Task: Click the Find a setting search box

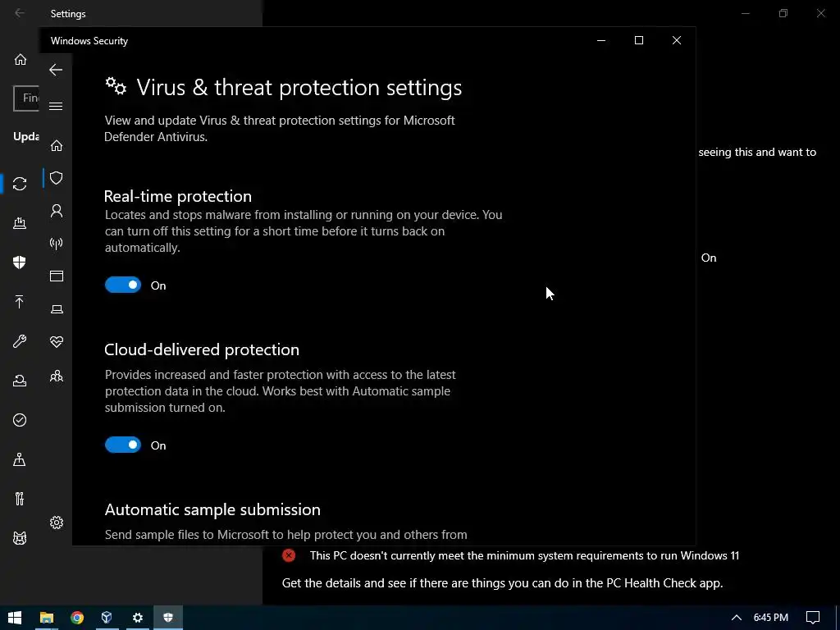Action: click(x=26, y=98)
